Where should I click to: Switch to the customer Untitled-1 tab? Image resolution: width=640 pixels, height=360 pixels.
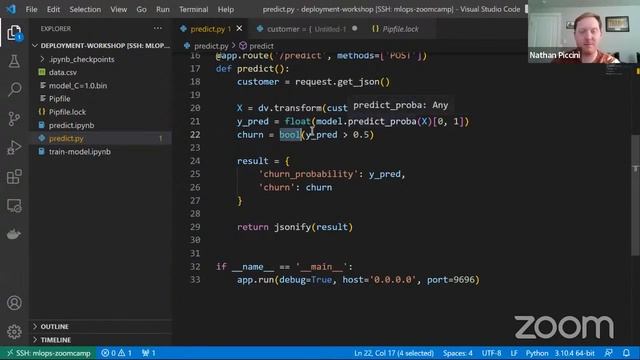(306, 29)
